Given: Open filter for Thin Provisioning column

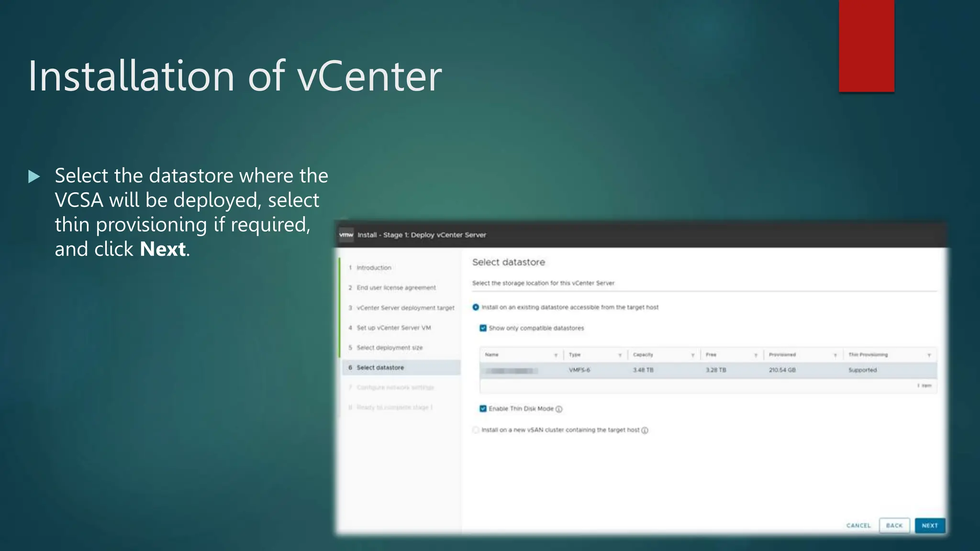Looking at the screenshot, I should click(x=929, y=355).
